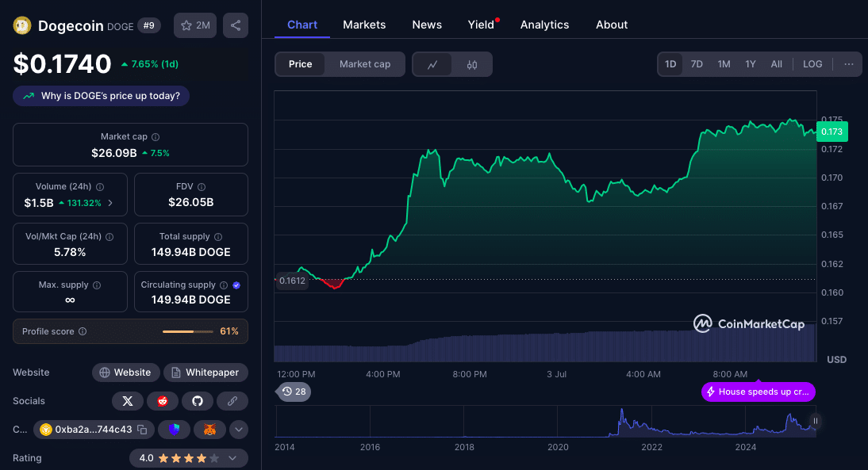Click the 28 history events badge
The image size is (868, 470).
click(x=294, y=392)
